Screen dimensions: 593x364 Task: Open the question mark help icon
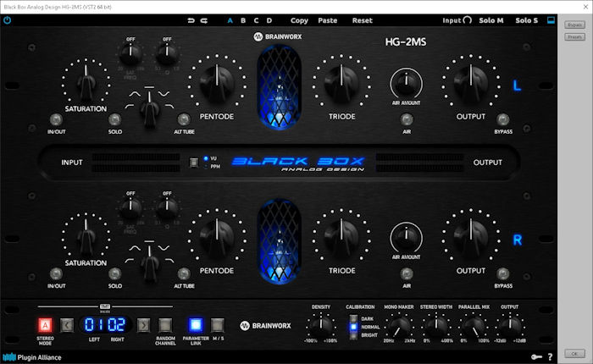(551, 356)
